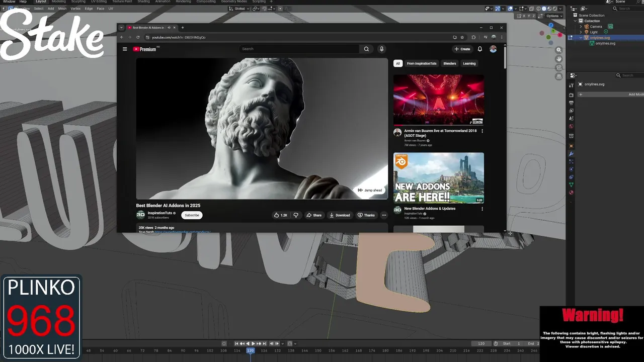644x362 pixels.
Task: Click the blue Z axis on navigation gizmo
Action: [x=551, y=25]
